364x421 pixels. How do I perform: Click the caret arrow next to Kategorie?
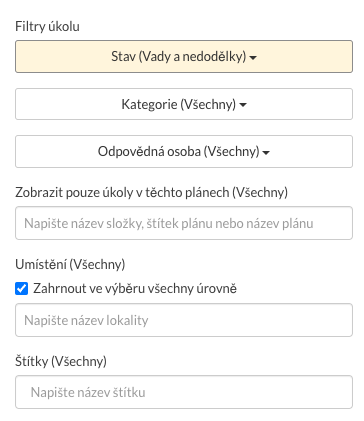coord(243,105)
